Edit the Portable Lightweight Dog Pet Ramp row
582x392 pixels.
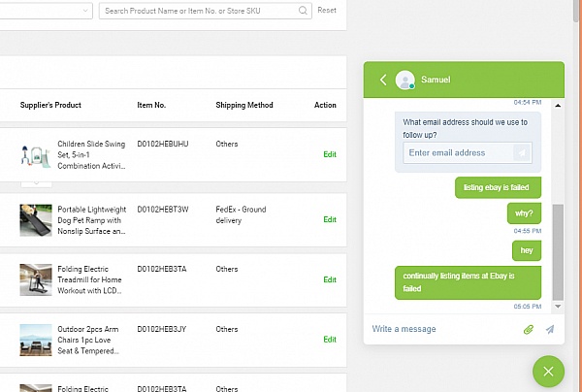pyautogui.click(x=330, y=219)
